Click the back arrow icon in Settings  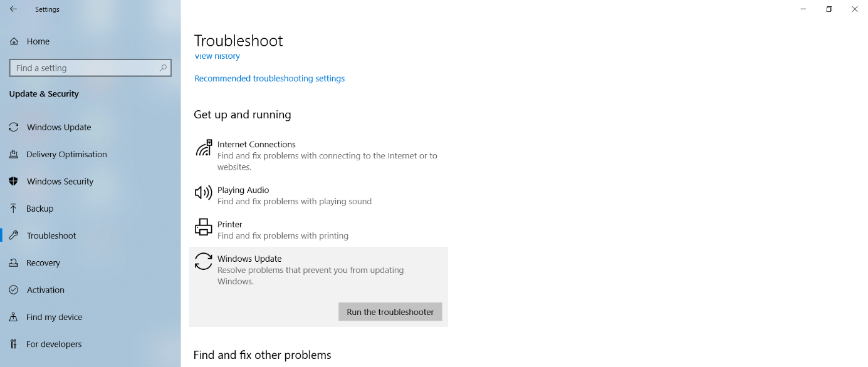pos(13,9)
